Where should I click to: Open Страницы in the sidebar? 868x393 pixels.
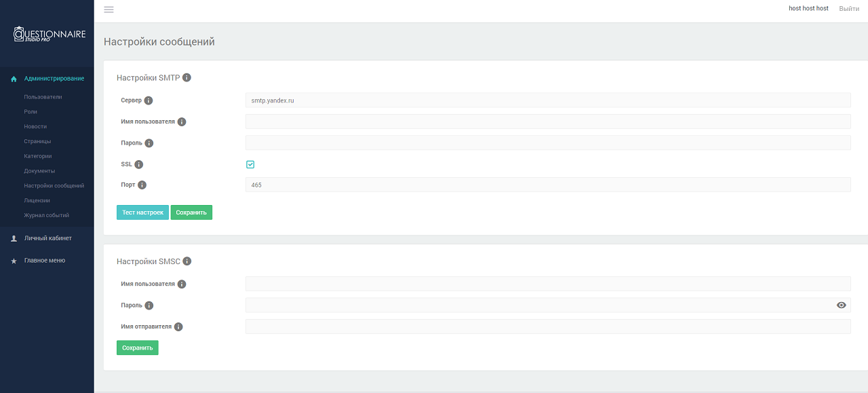[x=37, y=141]
